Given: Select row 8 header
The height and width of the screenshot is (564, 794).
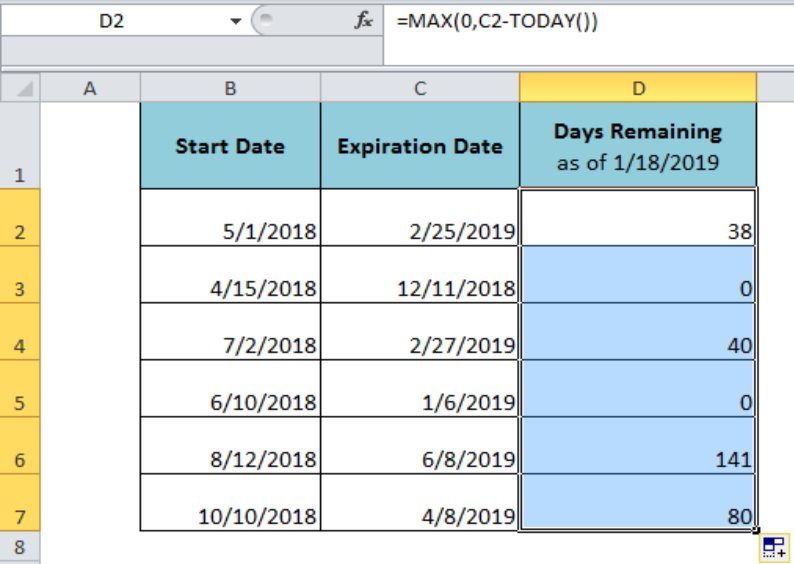Looking at the screenshot, I should click(x=20, y=547).
